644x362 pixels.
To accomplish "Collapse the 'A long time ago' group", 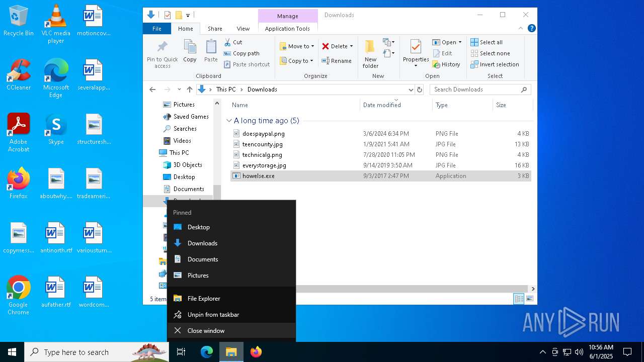I will (x=229, y=121).
